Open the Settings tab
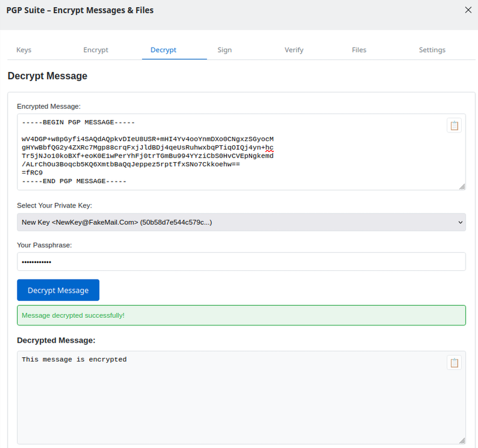The image size is (478, 448). (x=432, y=50)
